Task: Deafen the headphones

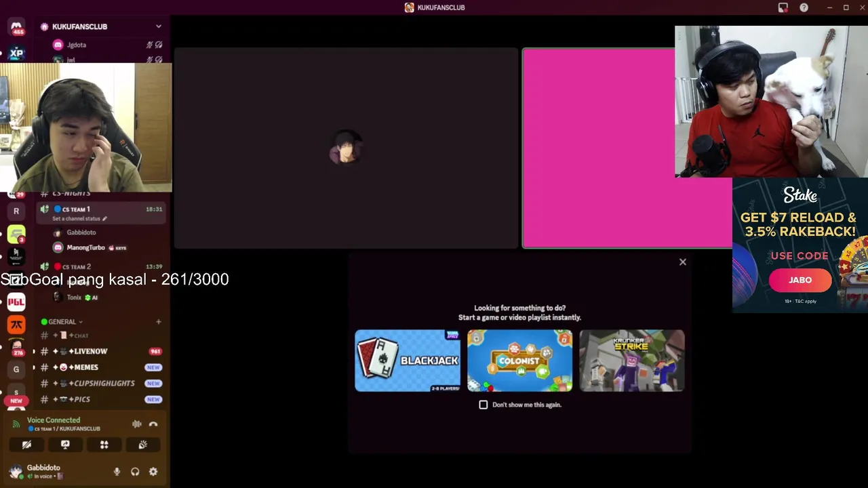Action: pyautogui.click(x=135, y=472)
